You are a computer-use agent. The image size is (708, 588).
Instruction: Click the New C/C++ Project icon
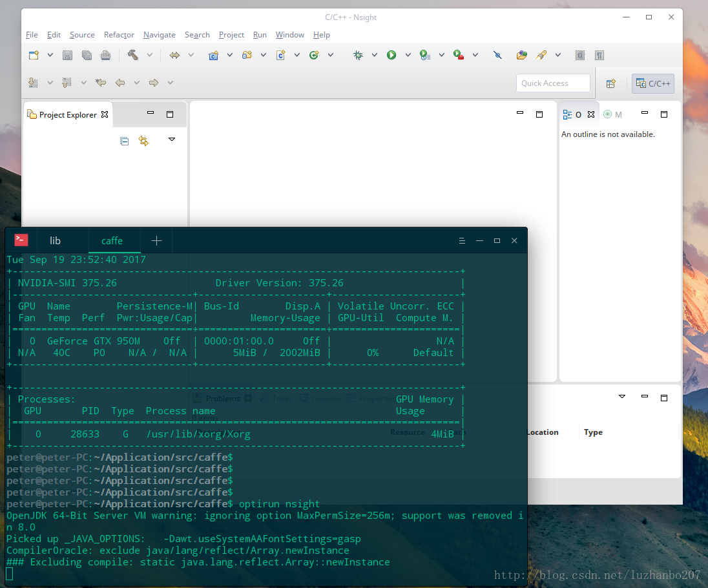click(x=214, y=55)
